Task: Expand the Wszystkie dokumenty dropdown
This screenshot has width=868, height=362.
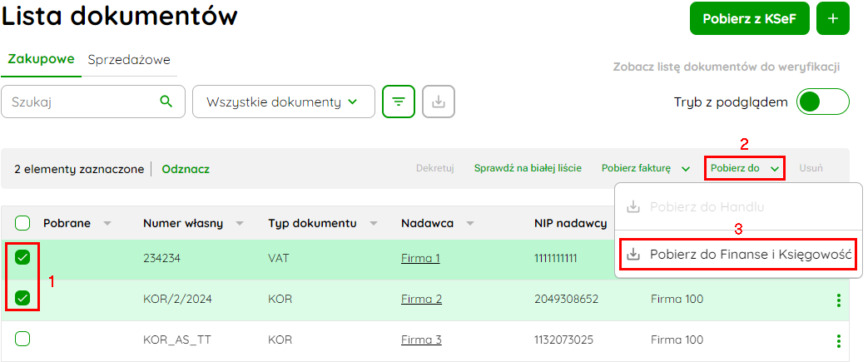Action: coord(283,102)
